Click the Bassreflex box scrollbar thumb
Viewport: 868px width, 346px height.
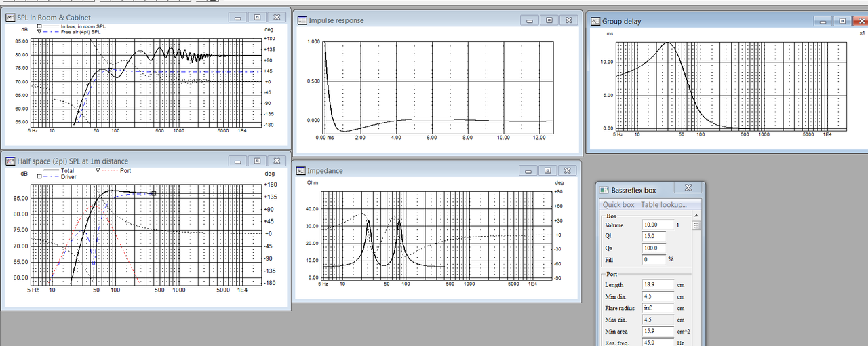point(696,225)
